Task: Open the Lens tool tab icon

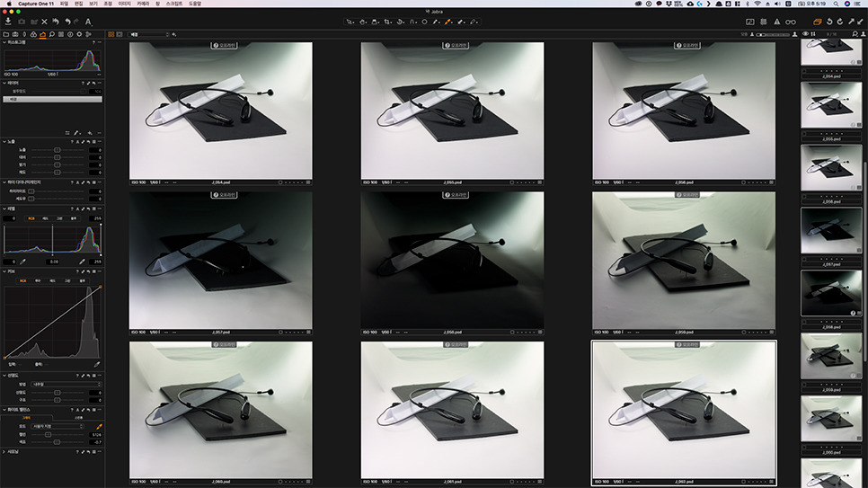Action: 24,34
